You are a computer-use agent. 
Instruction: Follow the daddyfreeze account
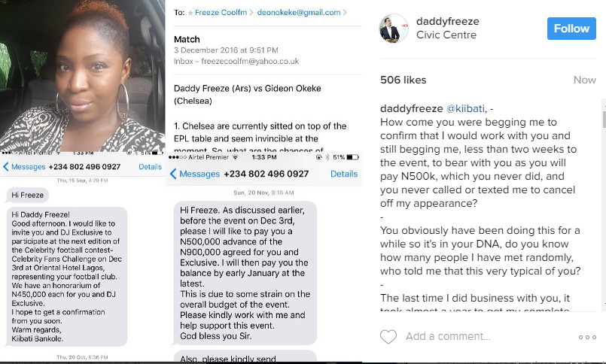[x=571, y=29]
